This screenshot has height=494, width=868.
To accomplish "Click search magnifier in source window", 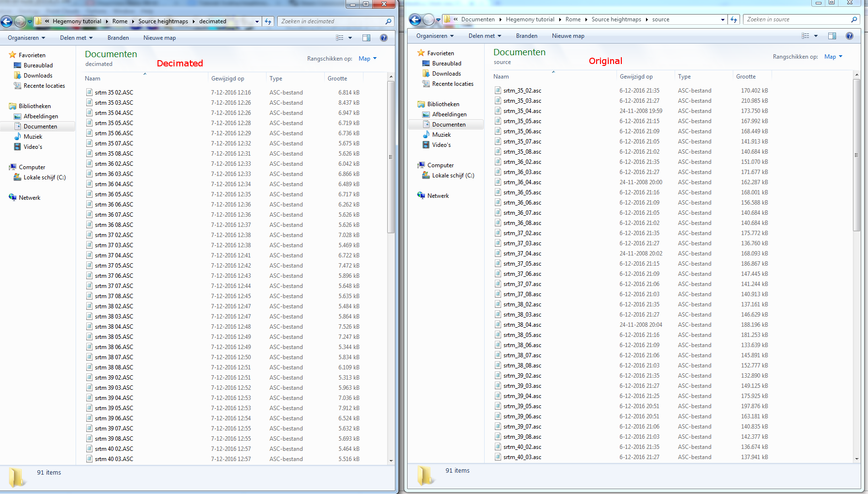I will point(854,19).
